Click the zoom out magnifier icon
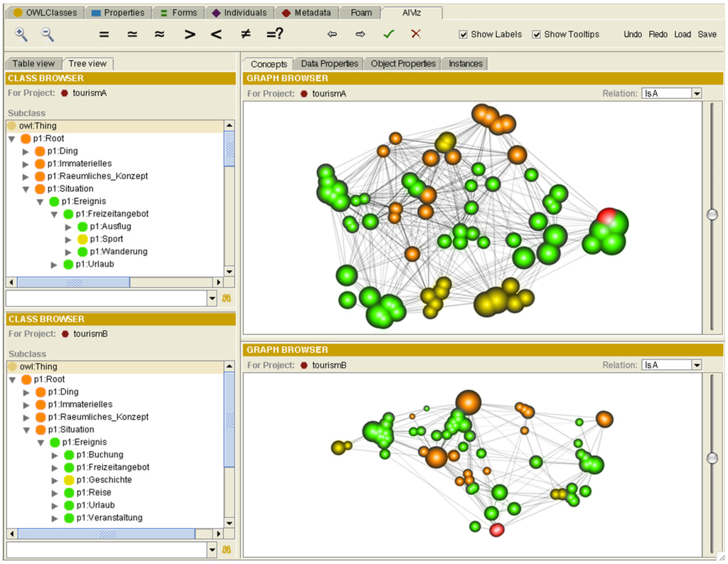This screenshot has width=728, height=564. point(47,34)
